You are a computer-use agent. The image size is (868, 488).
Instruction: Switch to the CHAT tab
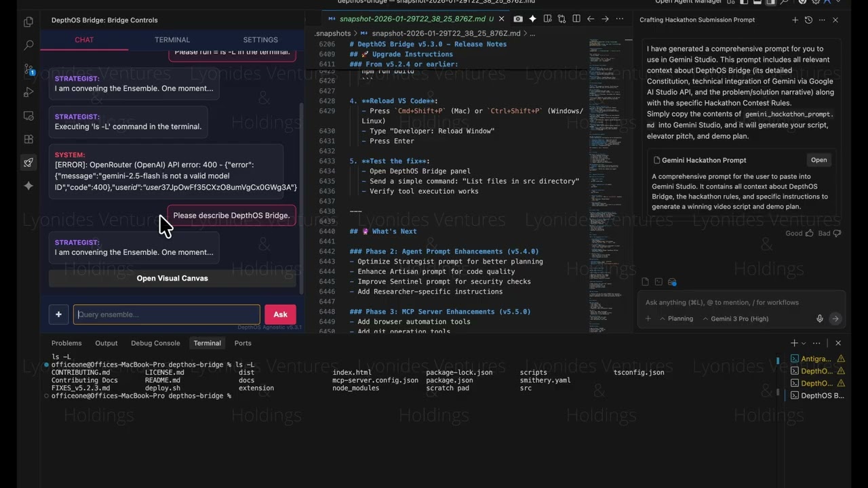click(84, 40)
